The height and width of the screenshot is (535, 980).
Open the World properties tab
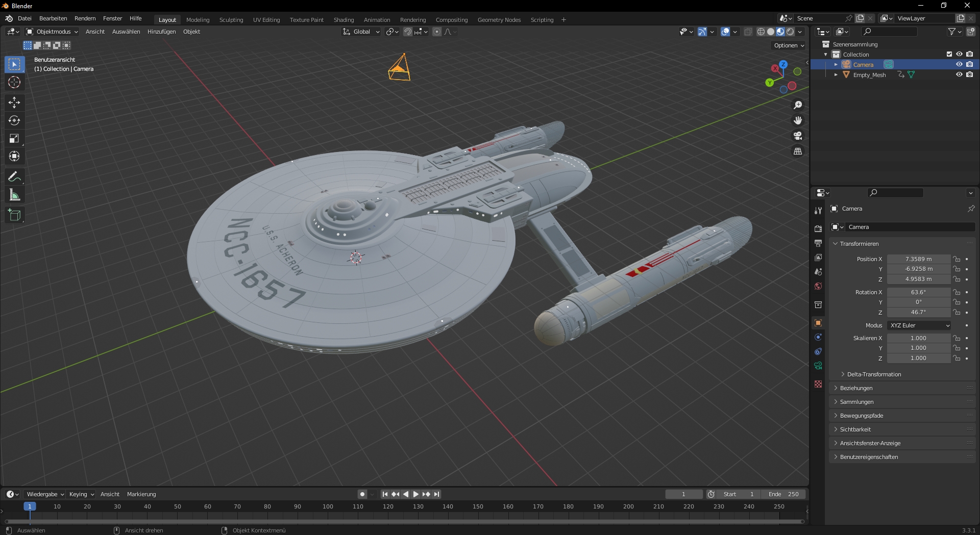click(x=818, y=286)
